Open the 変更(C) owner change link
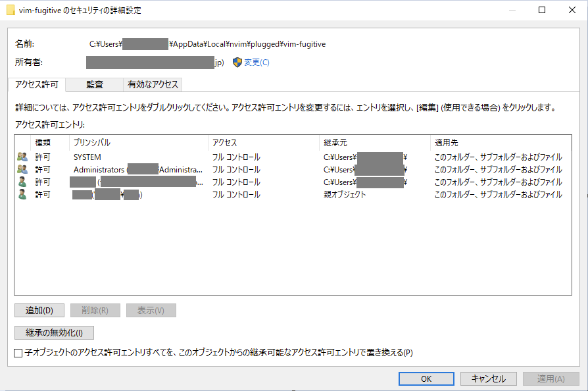Viewport: 588px width, 391px height. point(257,63)
